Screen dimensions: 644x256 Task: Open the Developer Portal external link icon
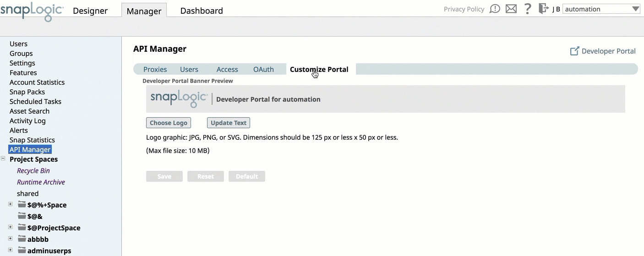[x=574, y=51]
